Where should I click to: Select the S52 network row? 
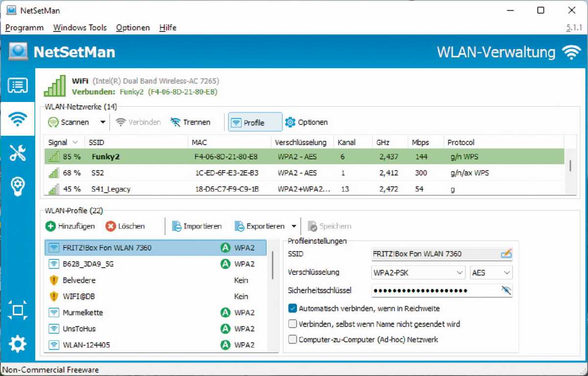pyautogui.click(x=304, y=173)
